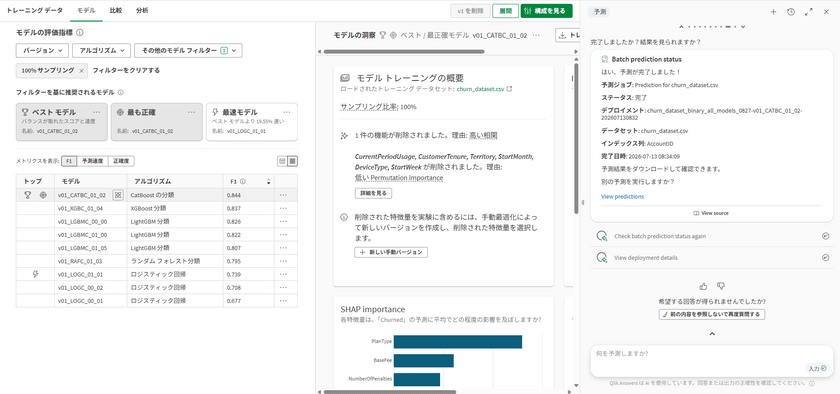Image resolution: width=840 pixels, height=394 pixels.
Task: Open バージョン filter dropdown
Action: (42, 50)
